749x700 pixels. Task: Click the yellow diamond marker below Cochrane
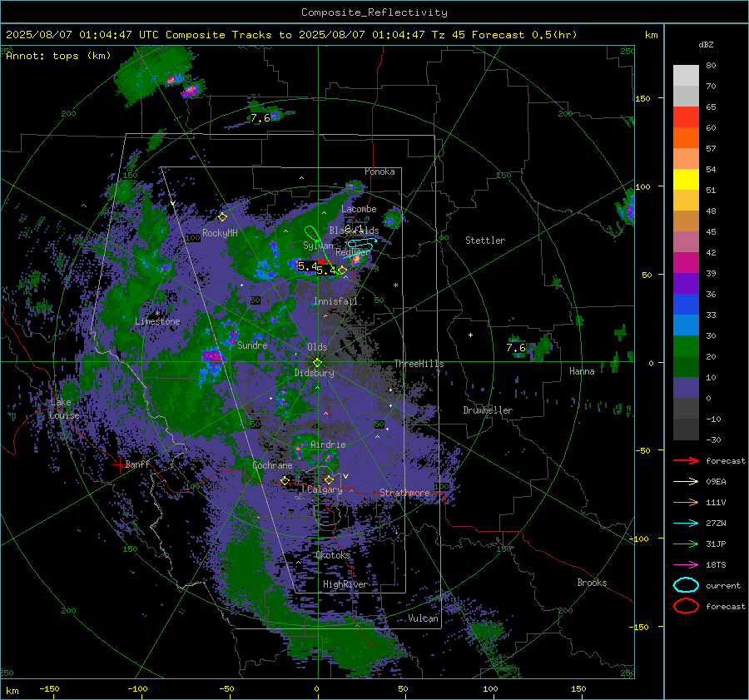coord(285,480)
